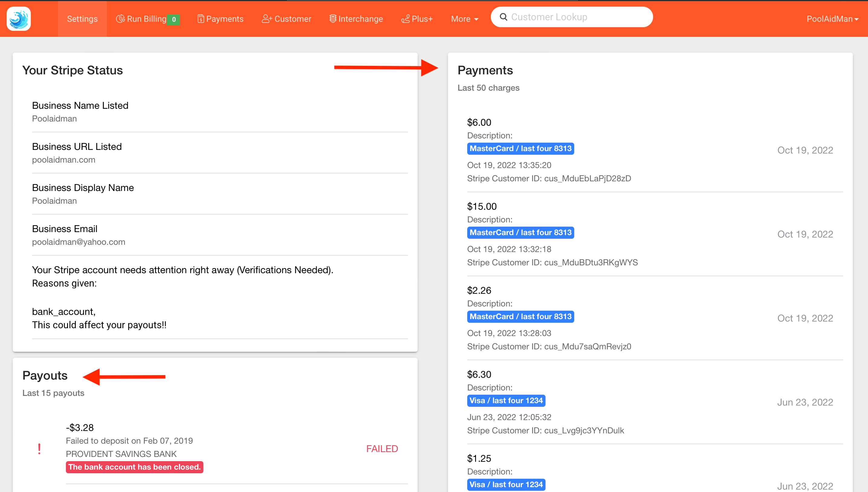Click the bank account closed red label
This screenshot has width=868, height=492.
134,467
